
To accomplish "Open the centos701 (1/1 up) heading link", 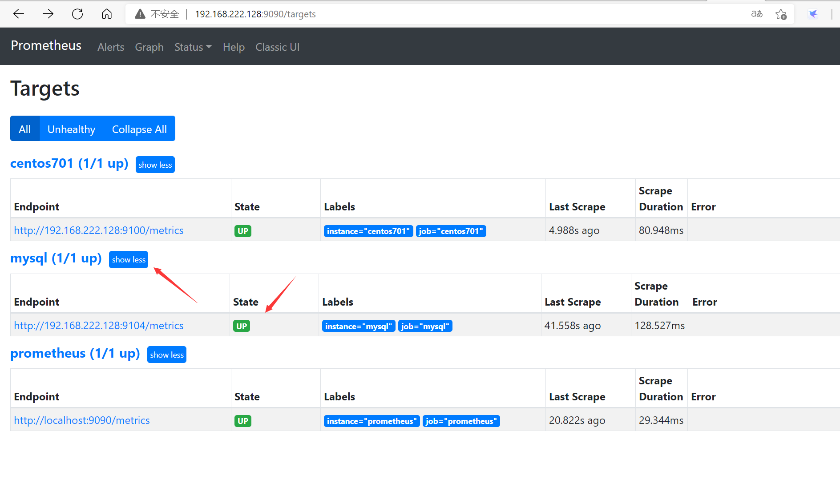I will 69,164.
